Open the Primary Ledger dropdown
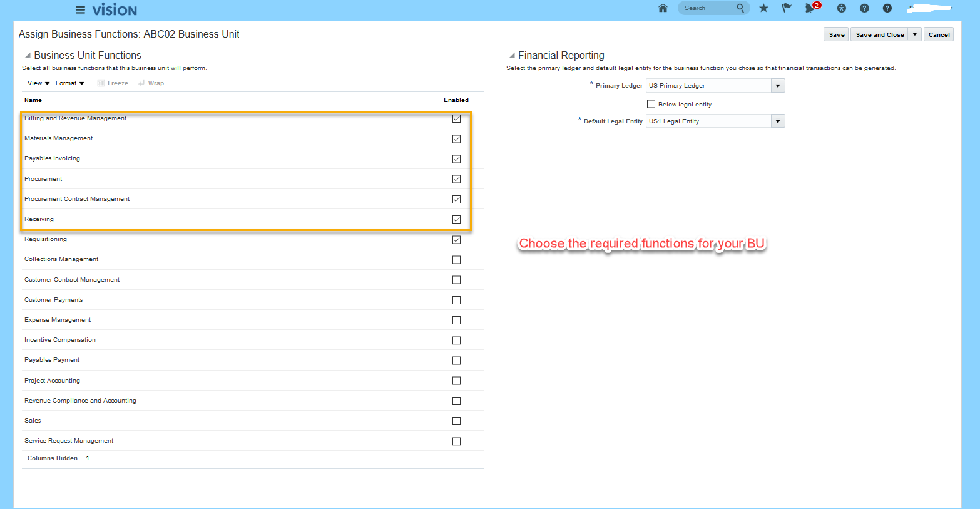This screenshot has width=980, height=509. tap(777, 85)
